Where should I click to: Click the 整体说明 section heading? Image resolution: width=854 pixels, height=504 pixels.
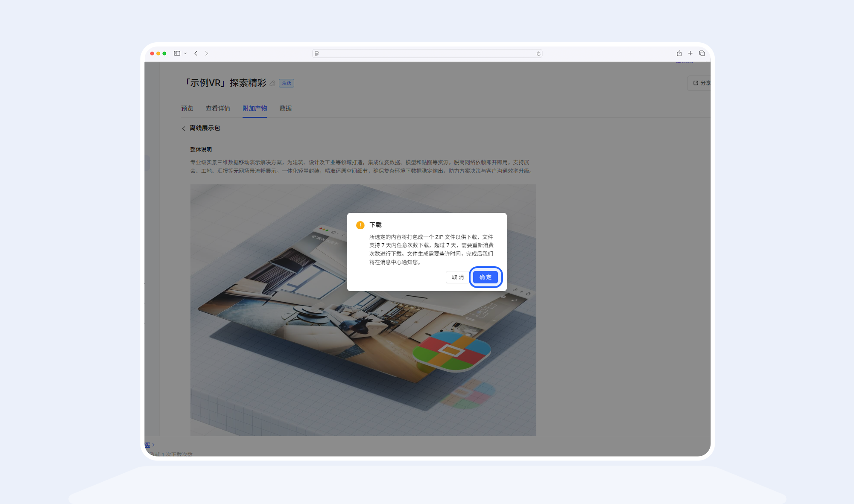[x=201, y=149]
